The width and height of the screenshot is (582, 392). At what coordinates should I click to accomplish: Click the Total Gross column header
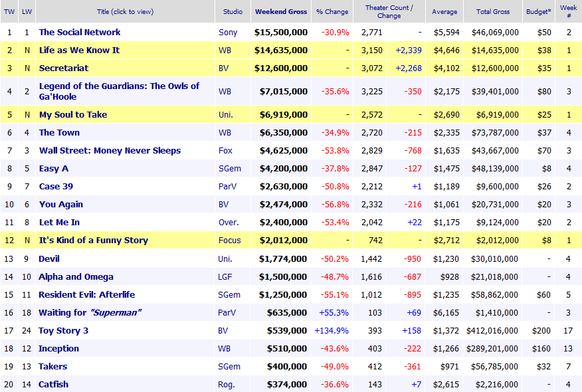[493, 11]
